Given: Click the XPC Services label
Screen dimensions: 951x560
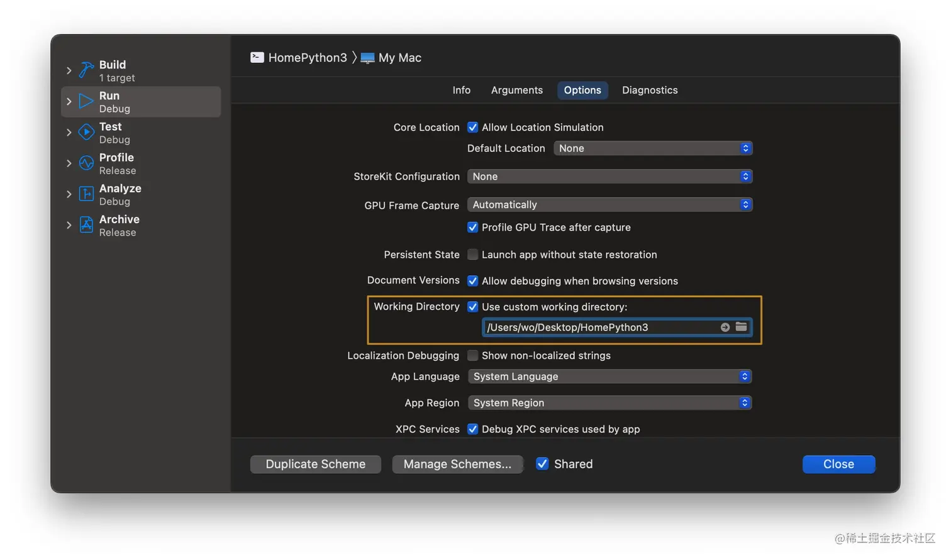Looking at the screenshot, I should point(428,429).
